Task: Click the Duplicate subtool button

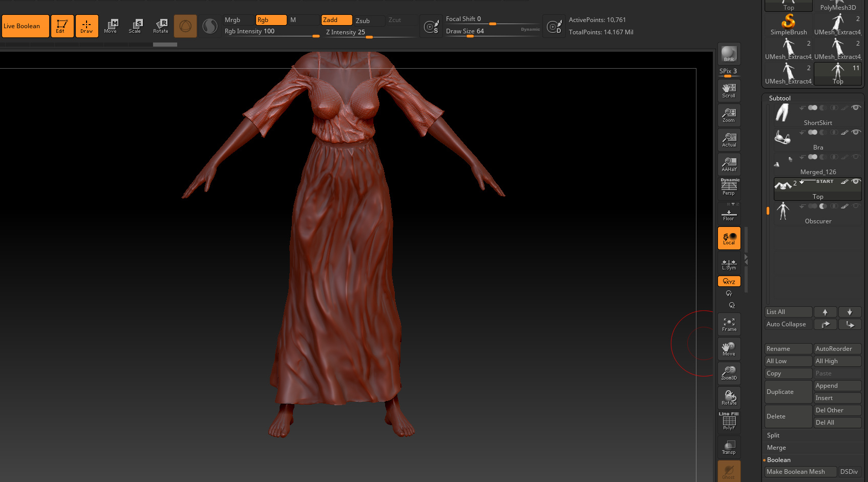Action: [x=788, y=392]
